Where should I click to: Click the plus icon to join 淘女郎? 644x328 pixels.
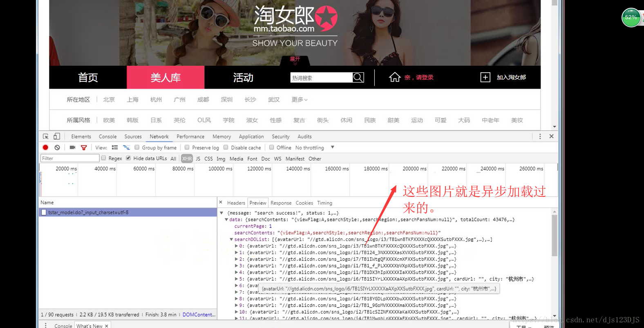tap(485, 77)
